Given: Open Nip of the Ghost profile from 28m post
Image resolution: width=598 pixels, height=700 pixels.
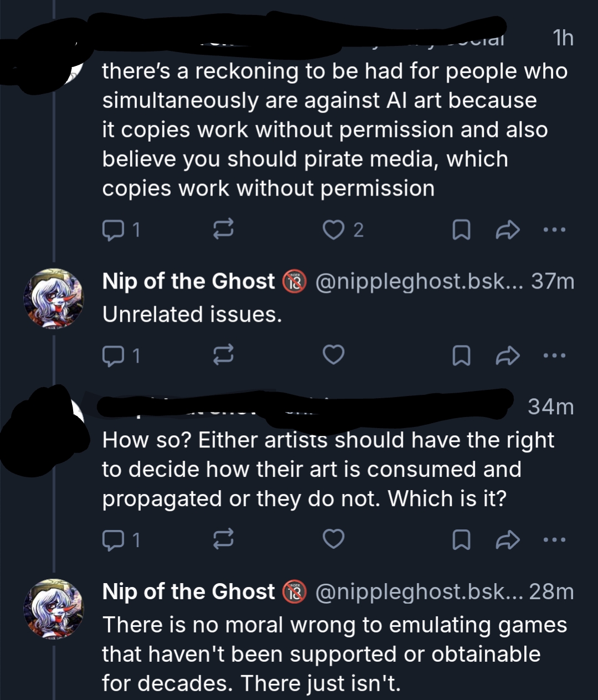Looking at the screenshot, I should 188,591.
